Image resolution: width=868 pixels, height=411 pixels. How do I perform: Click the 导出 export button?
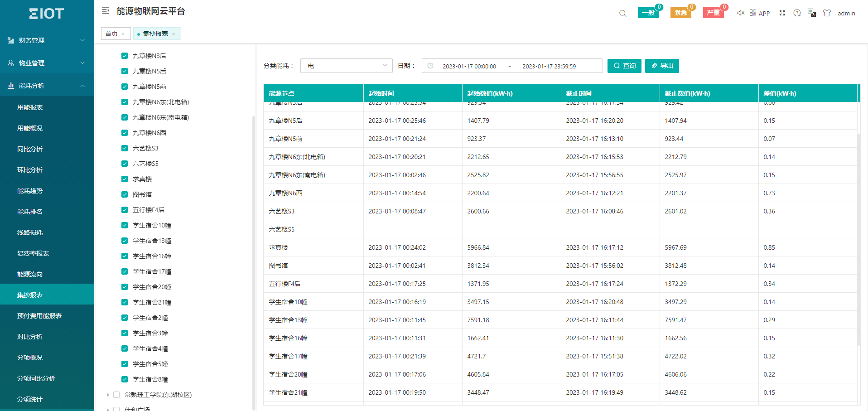pos(662,66)
